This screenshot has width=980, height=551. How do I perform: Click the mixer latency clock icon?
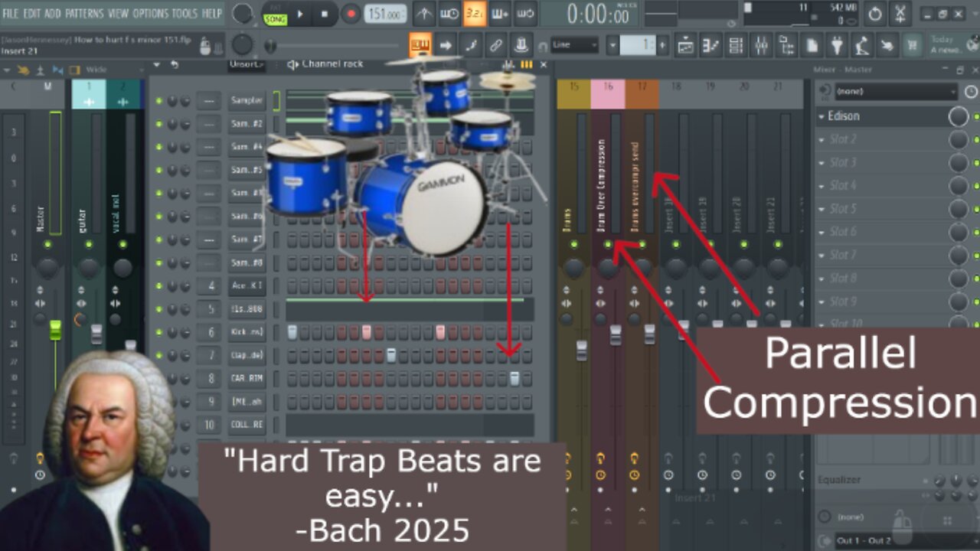tap(971, 92)
